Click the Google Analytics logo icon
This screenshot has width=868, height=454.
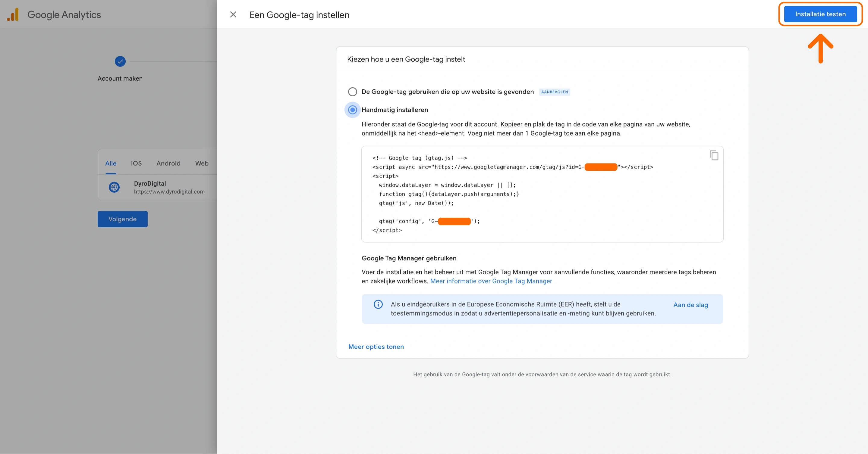point(13,14)
